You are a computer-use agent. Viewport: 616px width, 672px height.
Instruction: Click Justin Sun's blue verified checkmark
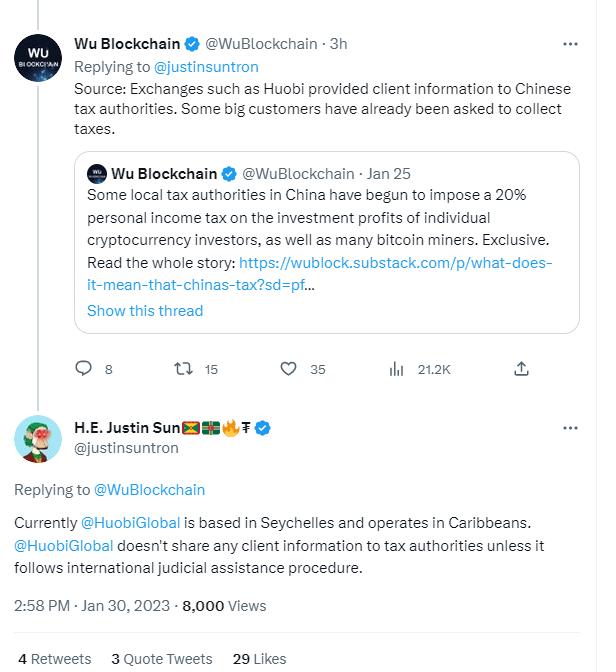[x=264, y=428]
